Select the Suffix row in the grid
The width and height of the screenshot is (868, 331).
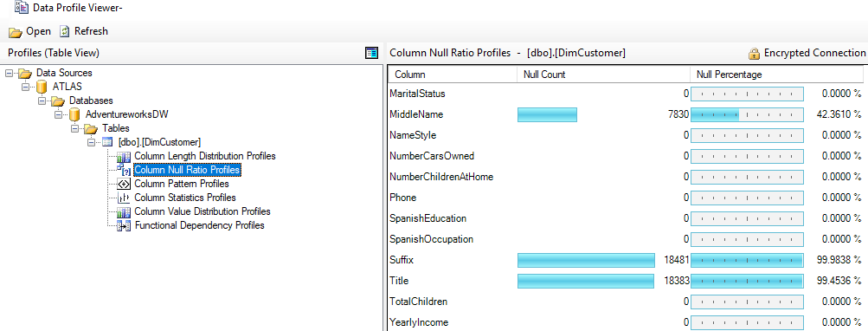[626, 260]
